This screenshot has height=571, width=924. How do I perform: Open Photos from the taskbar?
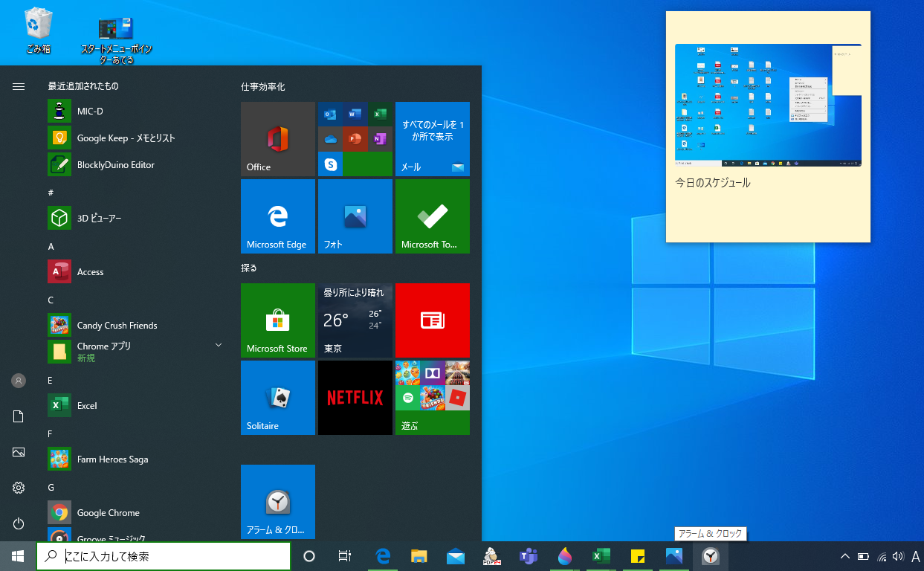(674, 556)
